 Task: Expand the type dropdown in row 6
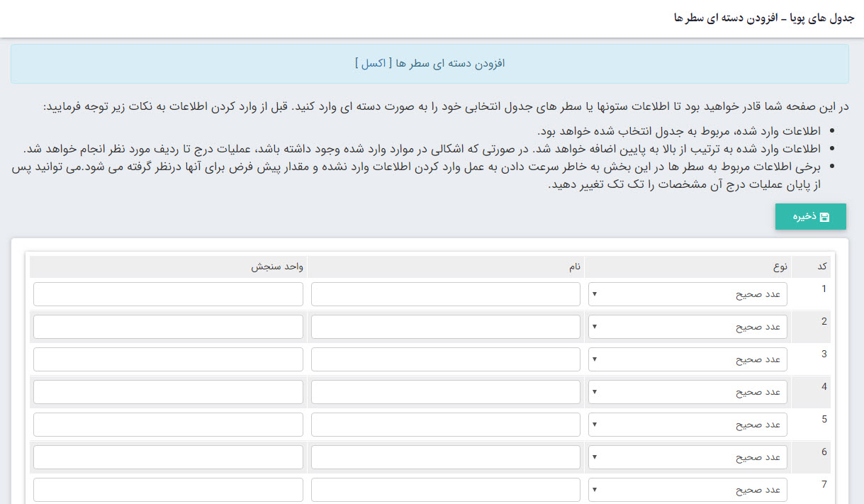686,457
